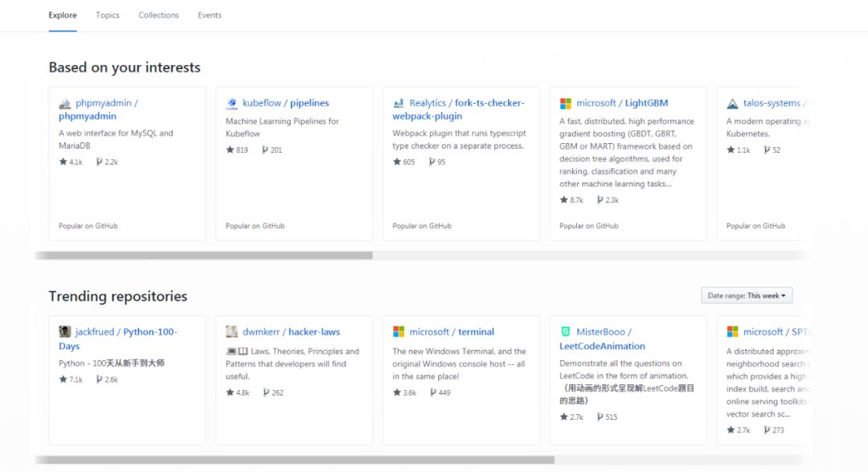
Task: Click the star icon for hacker-laws 4.8k
Action: pyautogui.click(x=231, y=392)
